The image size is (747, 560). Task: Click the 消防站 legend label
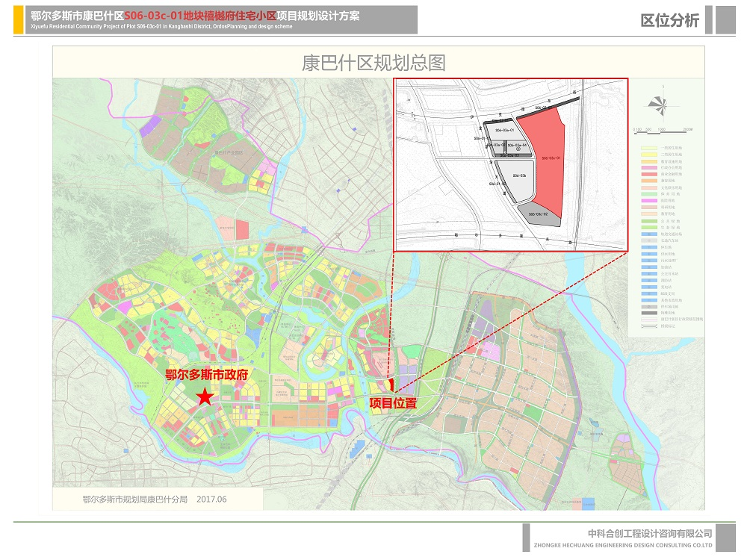tap(666, 281)
